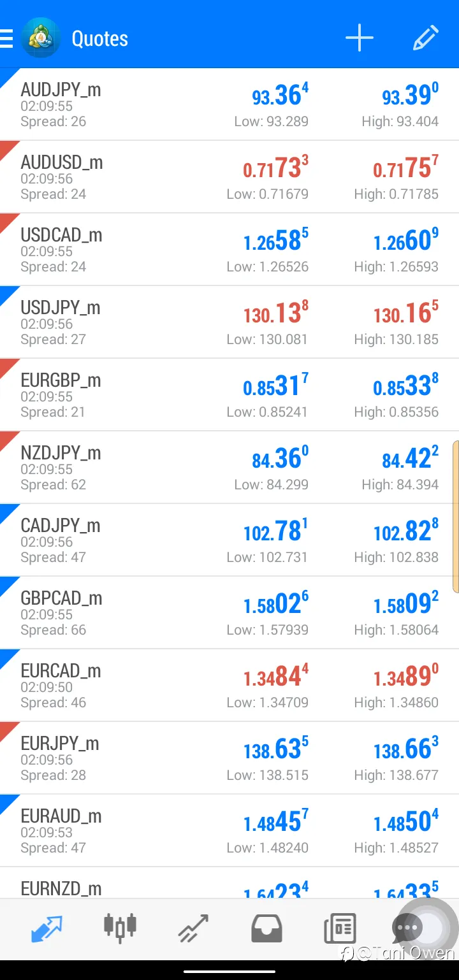Add a new symbol with plus icon
459x980 pixels.
point(360,39)
